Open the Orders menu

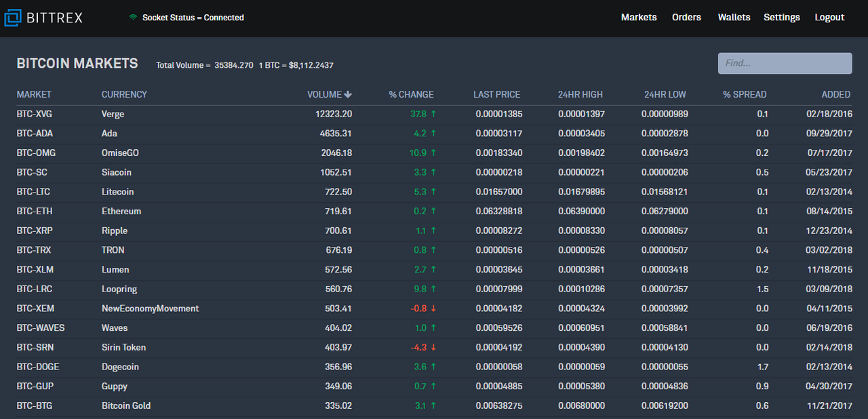coord(686,18)
